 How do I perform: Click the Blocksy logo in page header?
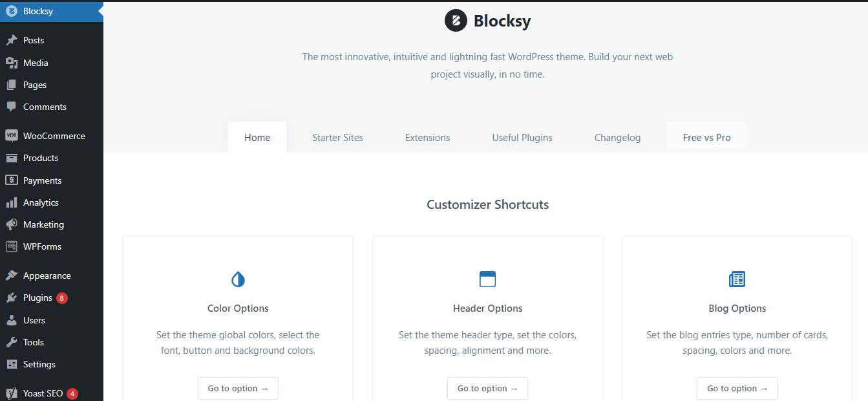tap(456, 21)
